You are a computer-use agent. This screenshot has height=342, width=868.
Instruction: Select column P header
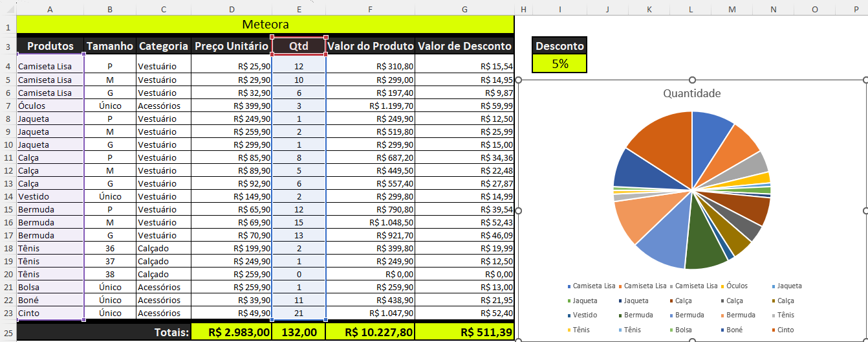click(856, 8)
